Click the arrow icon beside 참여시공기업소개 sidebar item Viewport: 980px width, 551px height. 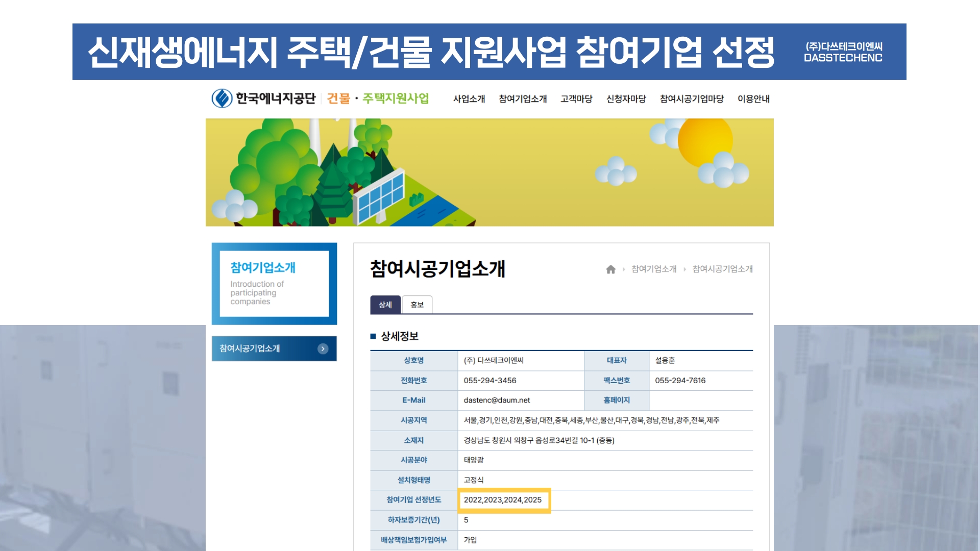[323, 348]
